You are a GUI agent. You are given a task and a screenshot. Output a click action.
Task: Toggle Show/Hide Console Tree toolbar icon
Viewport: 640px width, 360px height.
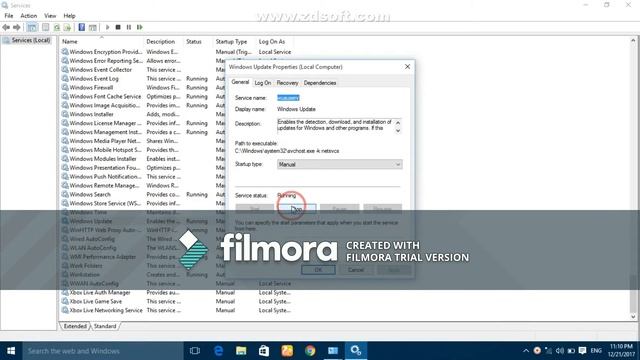32,27
